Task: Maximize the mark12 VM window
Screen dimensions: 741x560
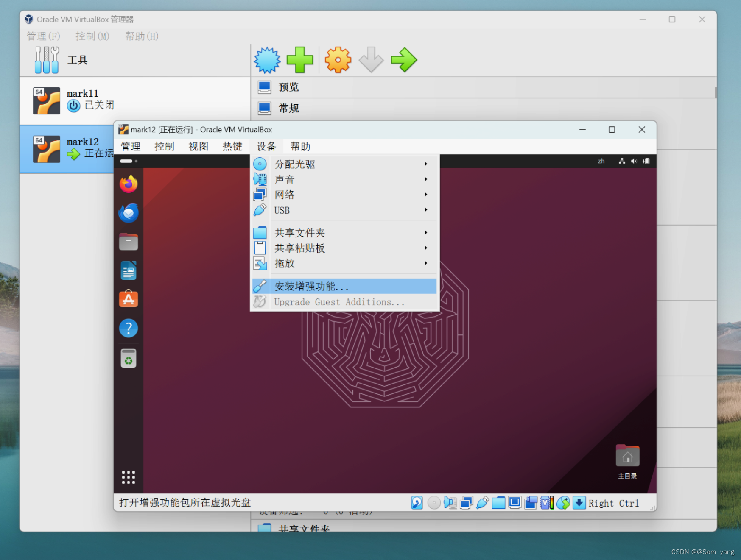Action: 612,130
